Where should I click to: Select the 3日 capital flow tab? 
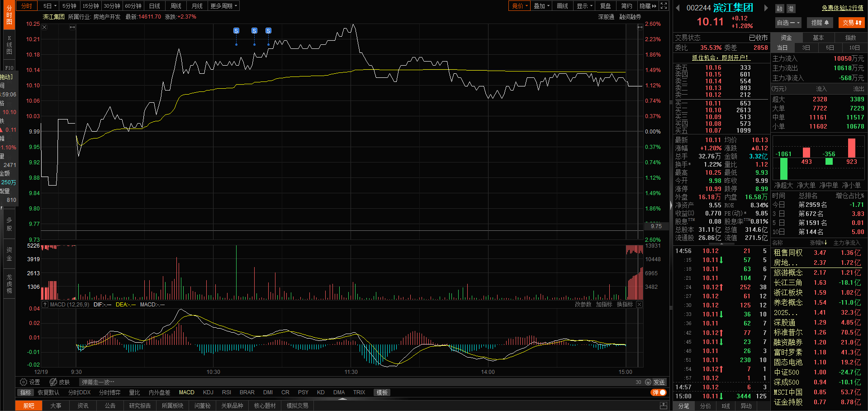806,48
